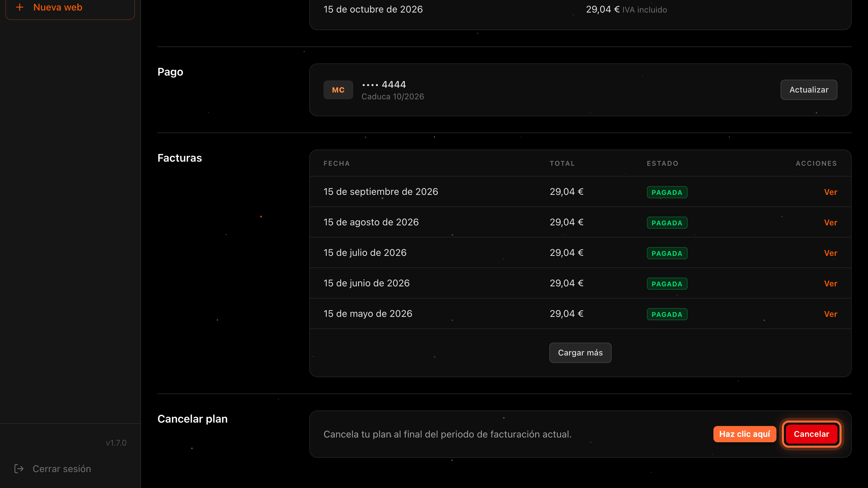The width and height of the screenshot is (868, 488).
Task: Click the PAGADA badge for agosto invoice
Action: point(667,223)
